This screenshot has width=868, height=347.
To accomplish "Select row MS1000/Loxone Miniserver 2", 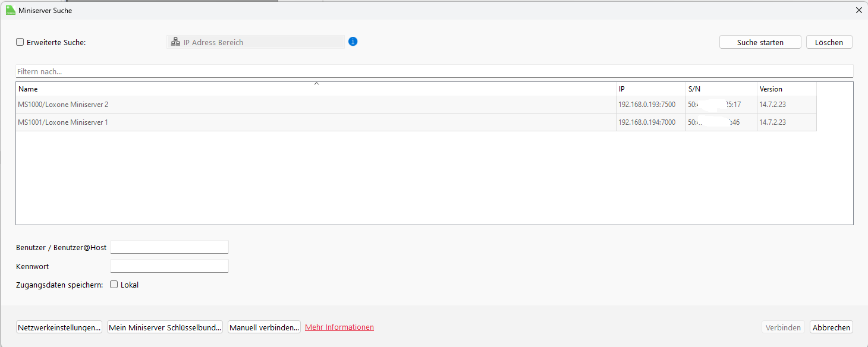I will (x=416, y=105).
